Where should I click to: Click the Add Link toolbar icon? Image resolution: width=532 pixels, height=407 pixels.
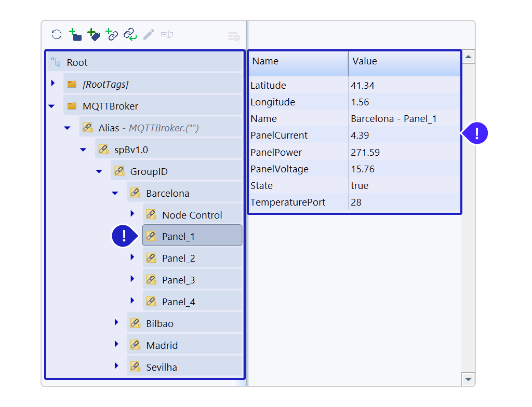pos(112,35)
